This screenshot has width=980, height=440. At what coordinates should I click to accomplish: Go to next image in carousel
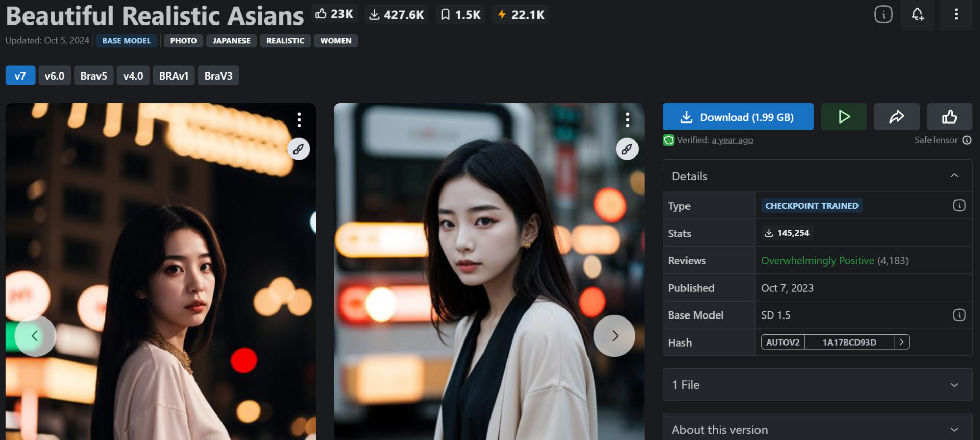(614, 336)
